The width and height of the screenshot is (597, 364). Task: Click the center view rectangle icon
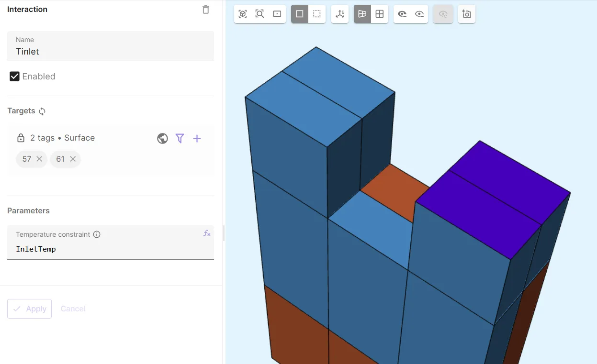pos(277,14)
